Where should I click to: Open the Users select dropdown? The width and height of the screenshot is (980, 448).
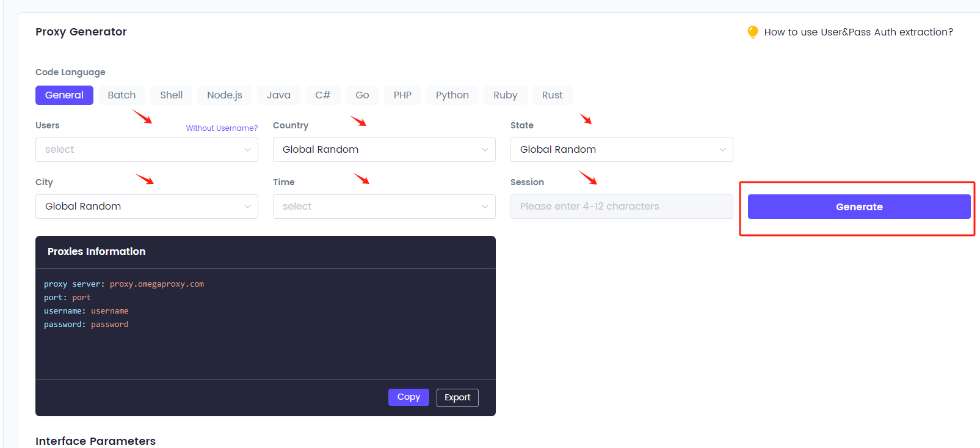(147, 150)
